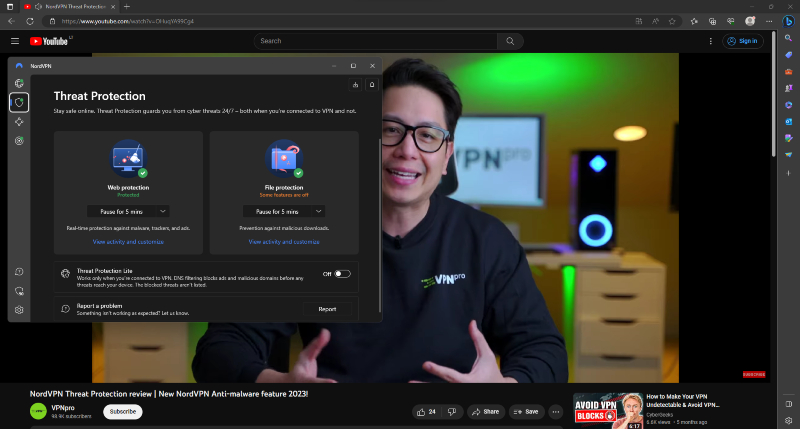The height and width of the screenshot is (429, 800).
Task: Open Edge sidebar Outlook icon
Action: (789, 122)
